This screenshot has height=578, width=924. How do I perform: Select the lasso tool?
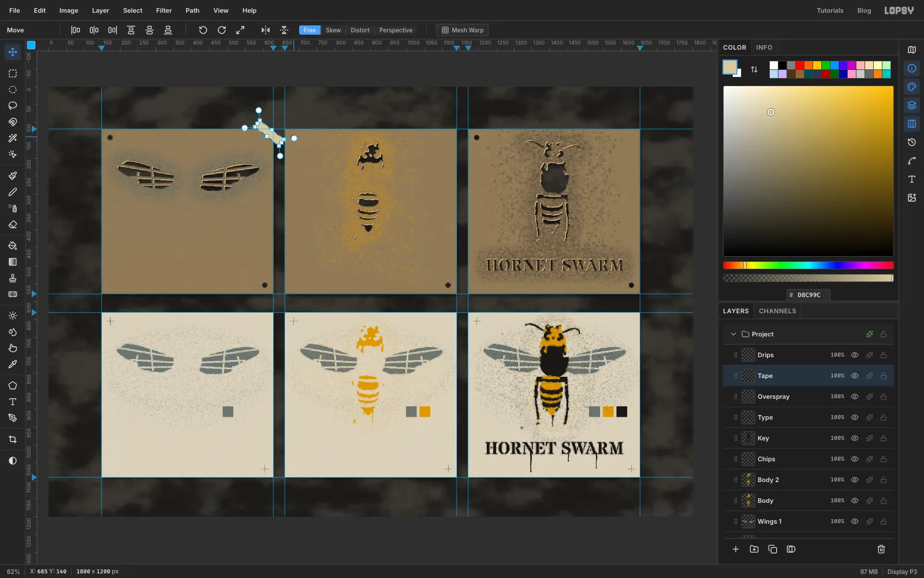tap(13, 106)
